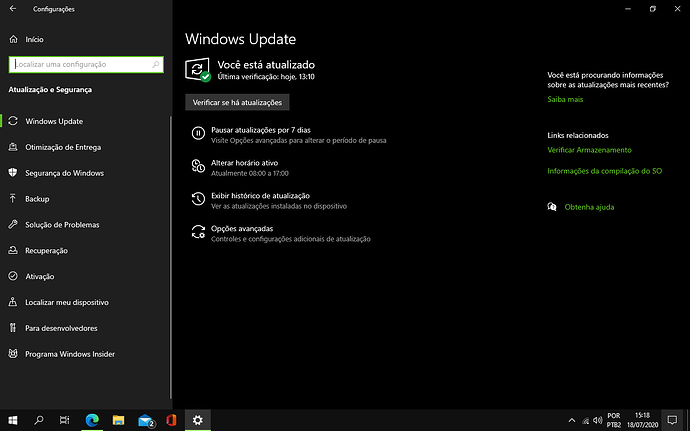Click the volume speaker tray icon
The height and width of the screenshot is (431, 690).
coord(598,420)
